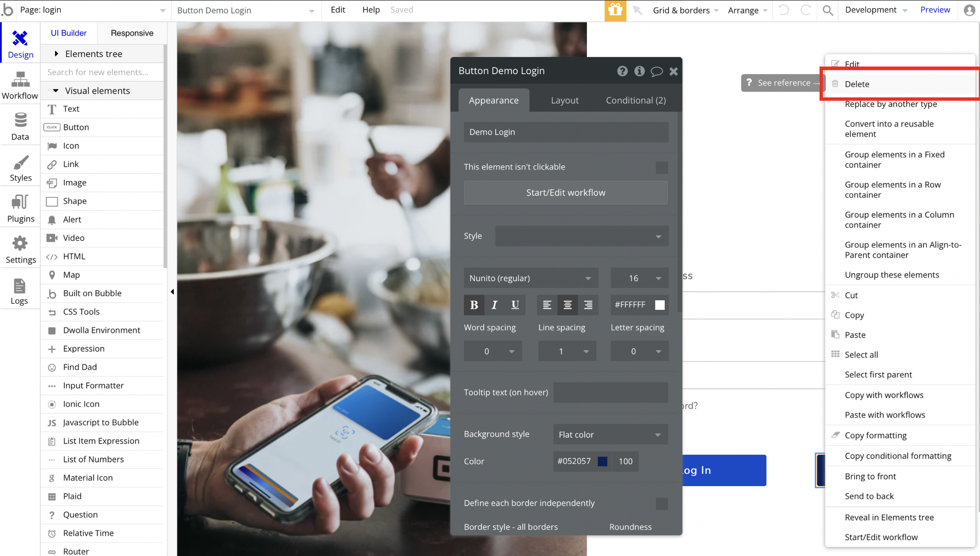This screenshot has height=556, width=980.
Task: Click the bold B formatting button
Action: (x=473, y=305)
